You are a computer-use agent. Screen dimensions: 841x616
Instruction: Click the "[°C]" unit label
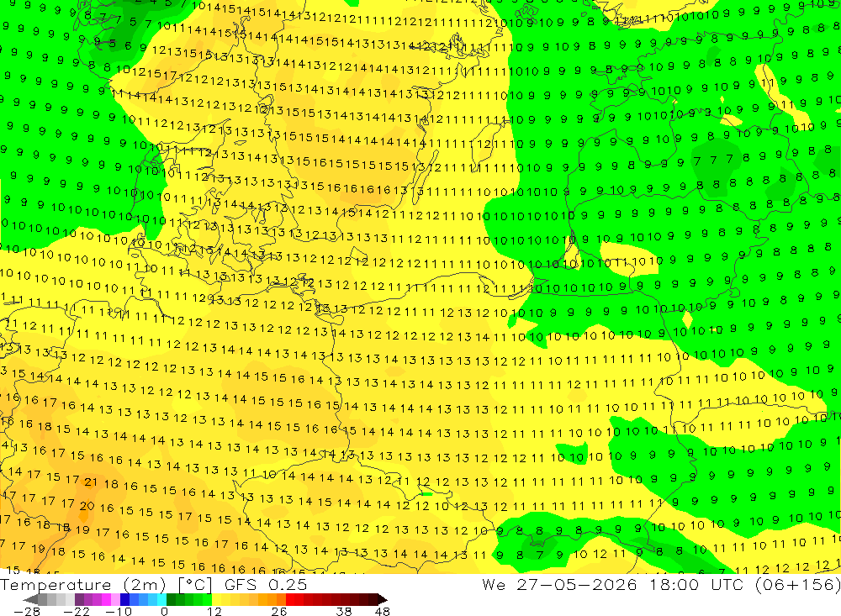pos(195,584)
